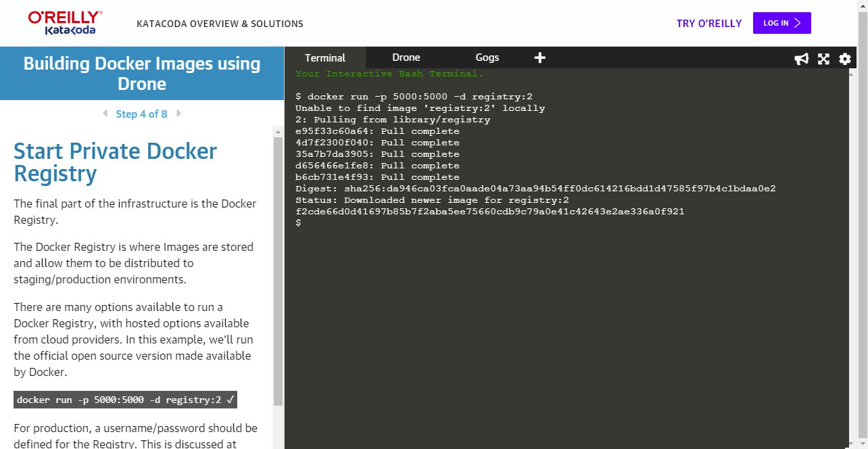Click 'b6cb731e4f93: Pull complete' line
The image size is (868, 449).
coord(377,177)
